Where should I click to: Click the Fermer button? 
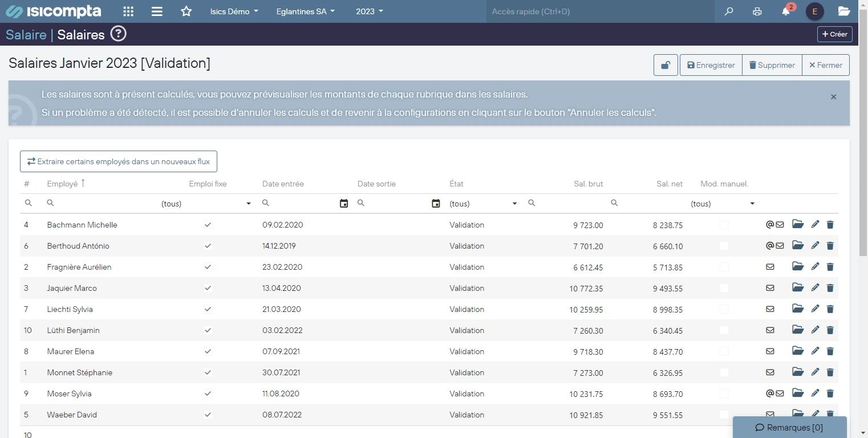[825, 65]
